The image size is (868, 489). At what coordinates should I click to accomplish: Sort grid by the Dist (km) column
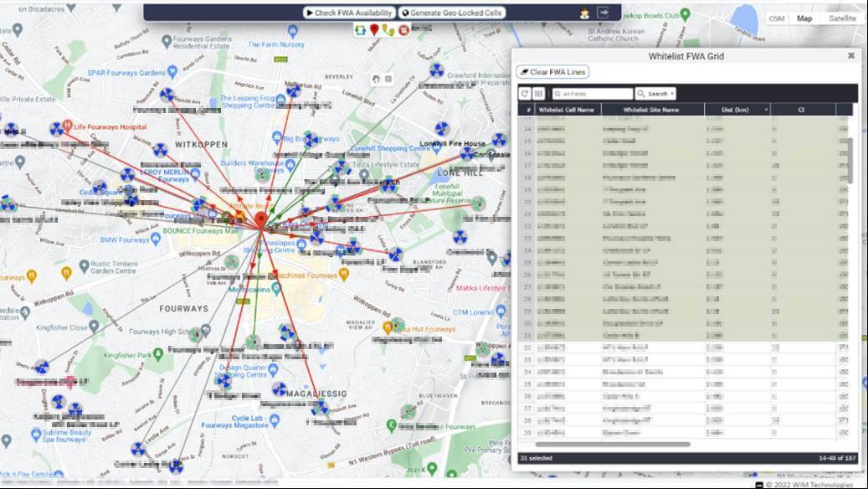737,110
